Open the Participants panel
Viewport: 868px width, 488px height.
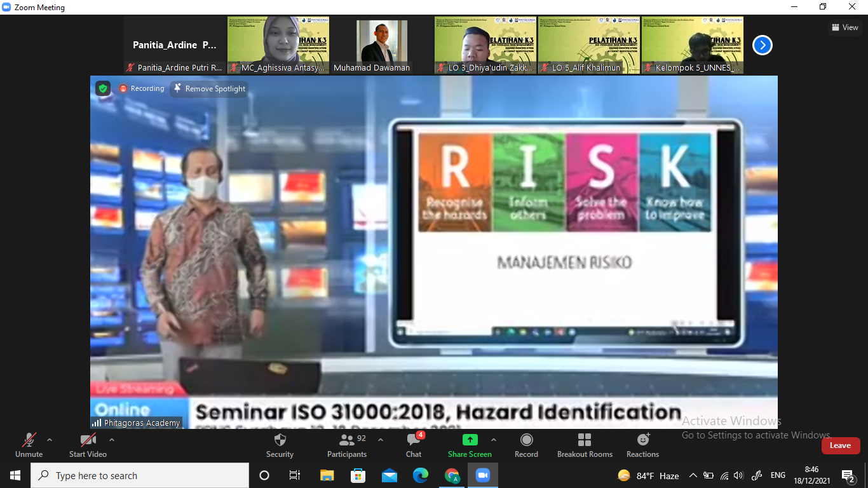(347, 445)
